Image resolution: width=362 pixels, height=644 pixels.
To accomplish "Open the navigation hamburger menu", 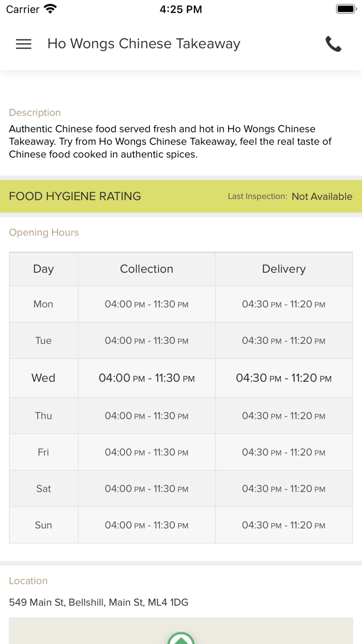I will tap(23, 44).
